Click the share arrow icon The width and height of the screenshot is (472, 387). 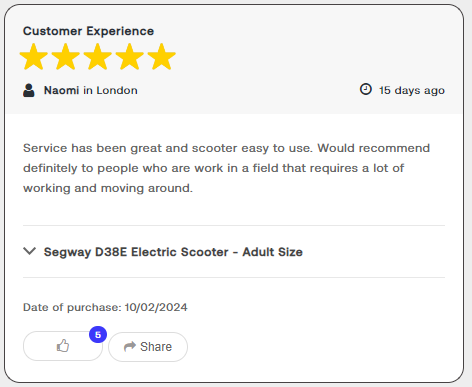click(130, 346)
